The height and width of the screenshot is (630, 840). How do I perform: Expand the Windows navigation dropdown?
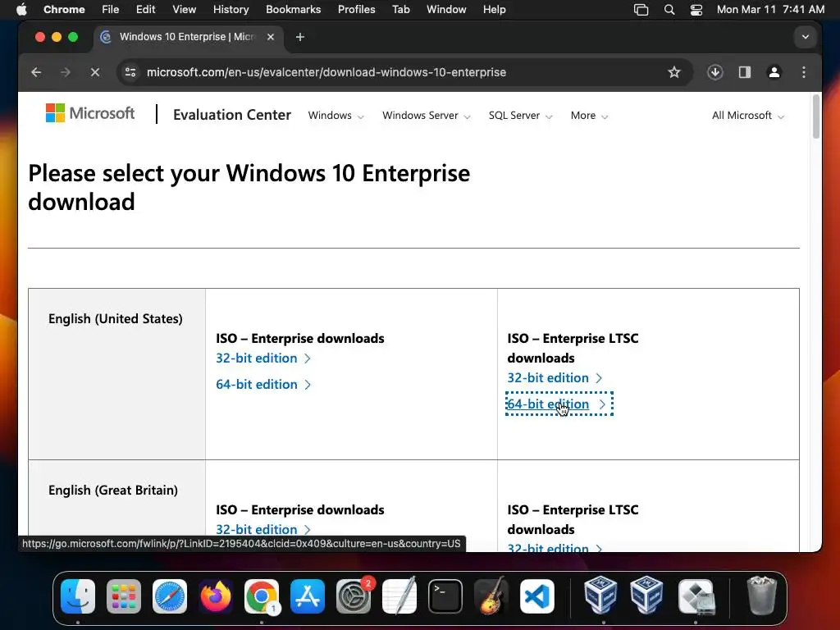[x=336, y=116]
